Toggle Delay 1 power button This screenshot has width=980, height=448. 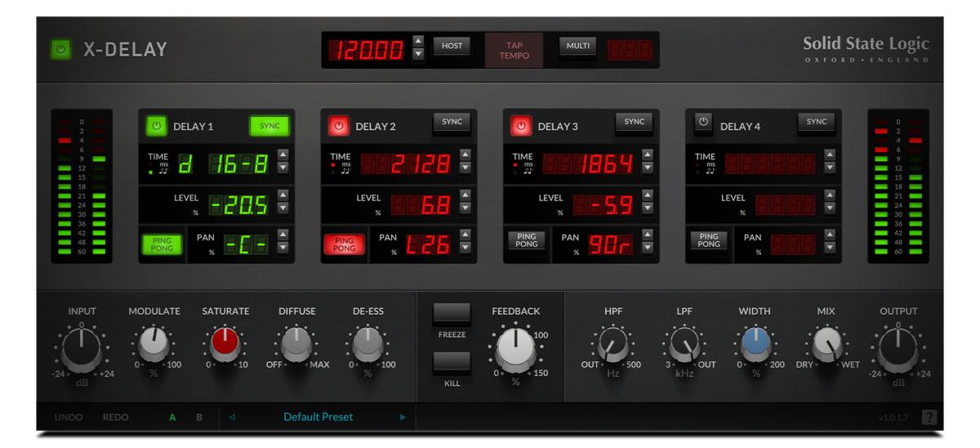click(156, 126)
